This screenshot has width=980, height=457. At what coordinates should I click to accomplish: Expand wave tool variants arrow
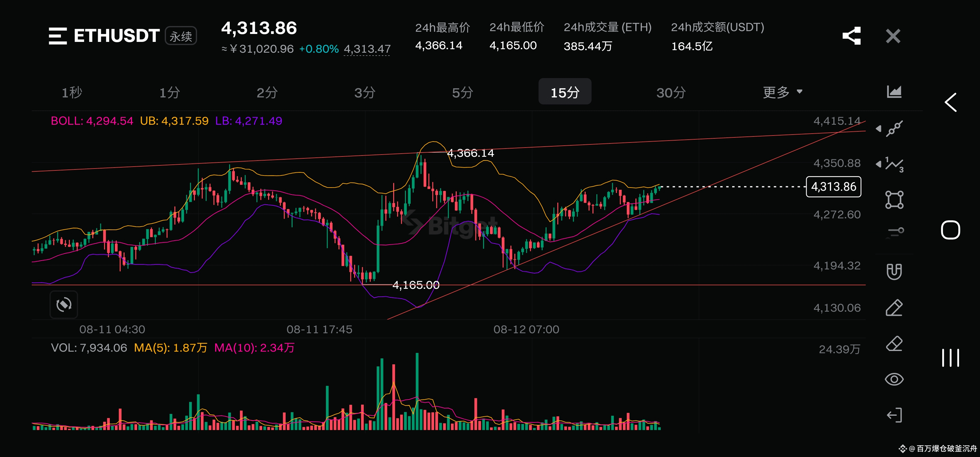878,164
